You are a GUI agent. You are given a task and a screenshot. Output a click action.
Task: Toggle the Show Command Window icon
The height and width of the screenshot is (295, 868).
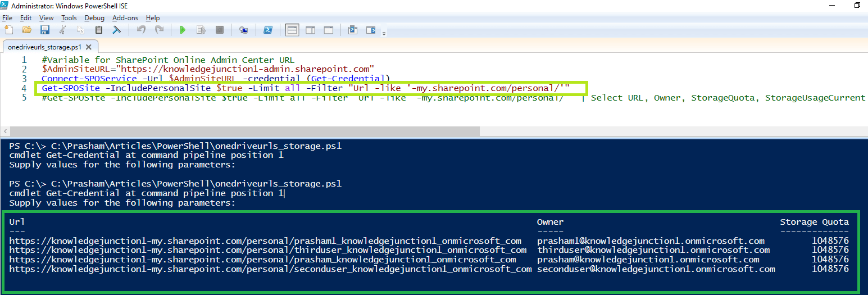tap(353, 30)
